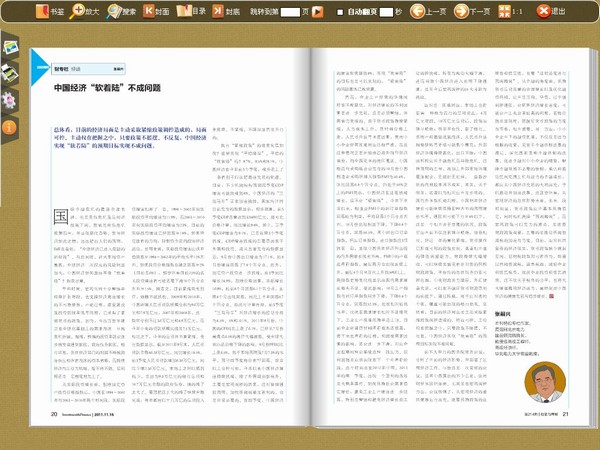The image size is (600, 450).
Task: Go to 下一页 next page
Action: 472,11
